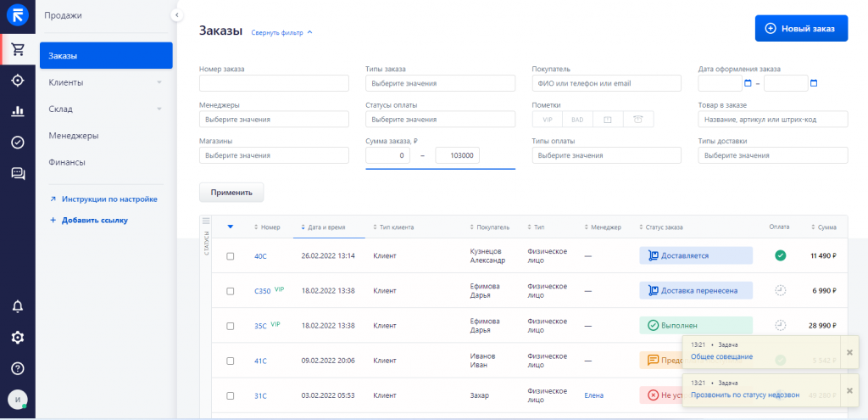Click the Сумма заказа range underline slider
The width and height of the screenshot is (868, 420).
tap(440, 169)
